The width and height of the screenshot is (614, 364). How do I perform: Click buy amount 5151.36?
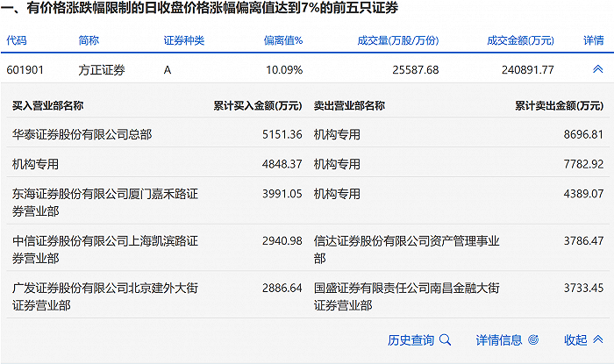(282, 135)
